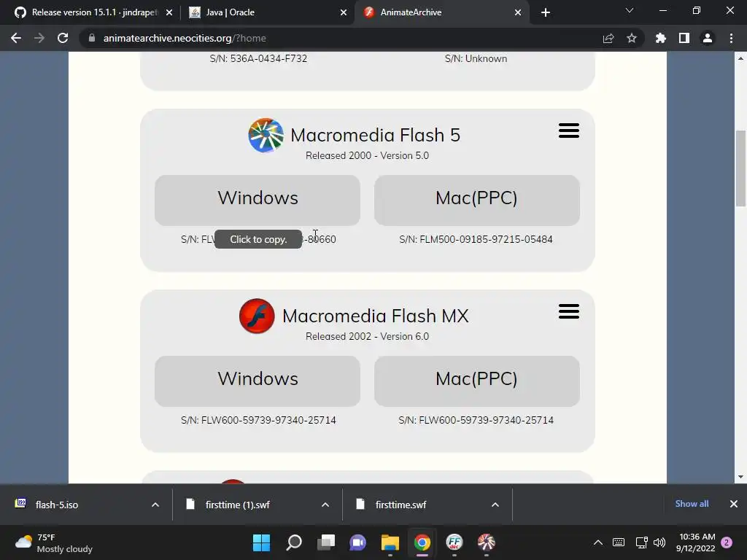
Task: Click the page vertical scrollbar thumb
Action: 741,168
